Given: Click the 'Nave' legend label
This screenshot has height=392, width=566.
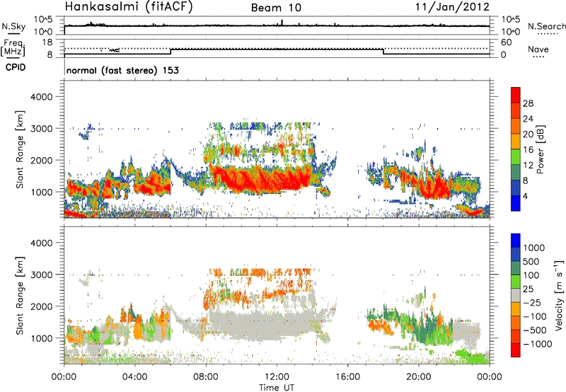Looking at the screenshot, I should (538, 49).
